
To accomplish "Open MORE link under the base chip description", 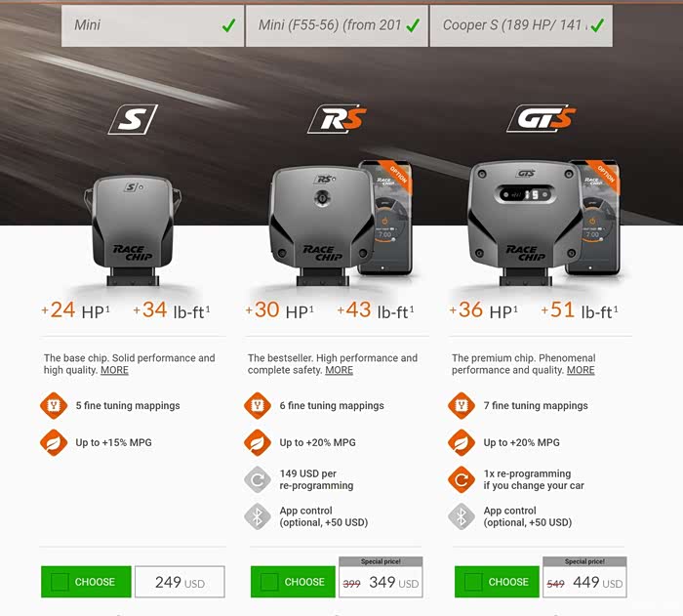I will click(x=114, y=370).
